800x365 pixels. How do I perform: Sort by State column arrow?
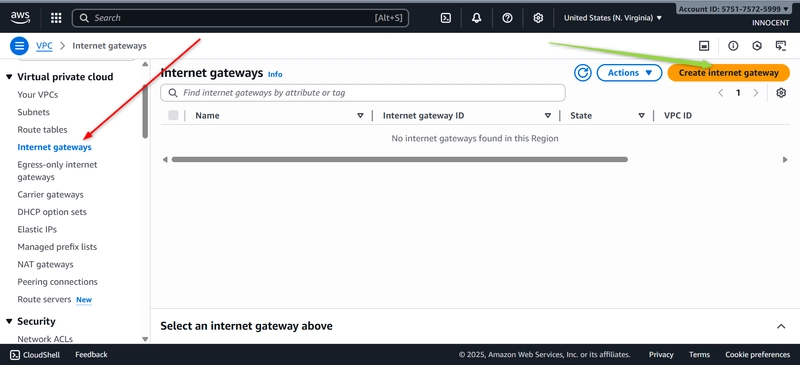(641, 116)
